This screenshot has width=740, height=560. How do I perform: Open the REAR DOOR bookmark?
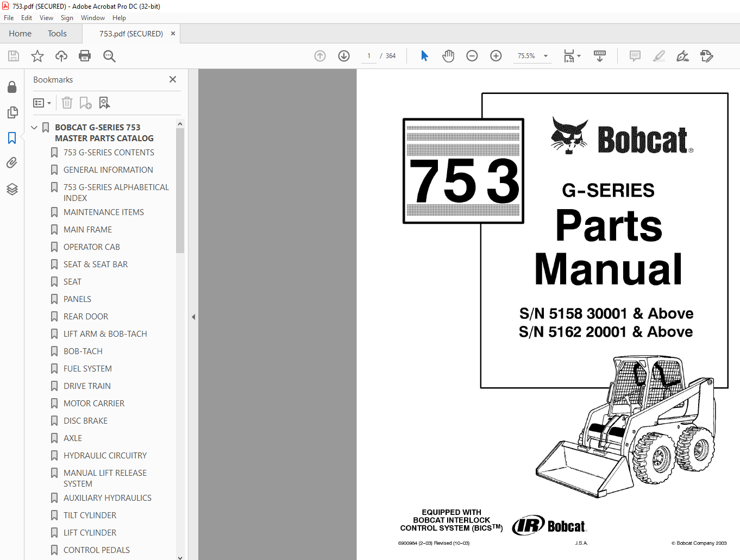pos(86,317)
